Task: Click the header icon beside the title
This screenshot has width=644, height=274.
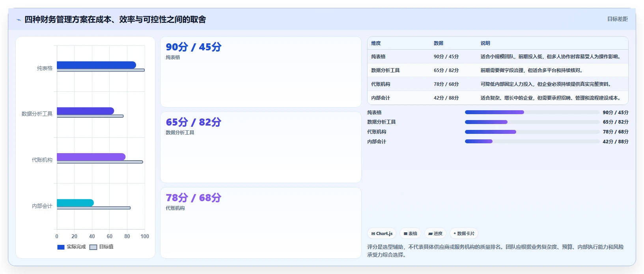Action: click(19, 20)
